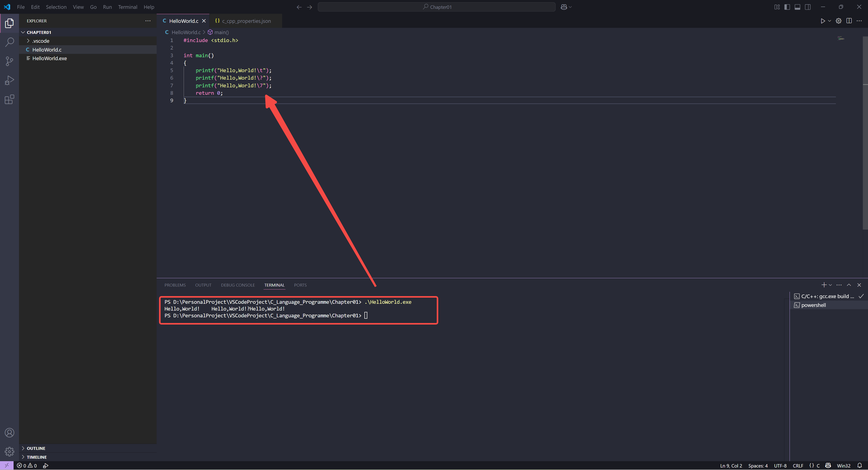The image size is (868, 470).
Task: Open the Extensions view
Action: [x=9, y=100]
